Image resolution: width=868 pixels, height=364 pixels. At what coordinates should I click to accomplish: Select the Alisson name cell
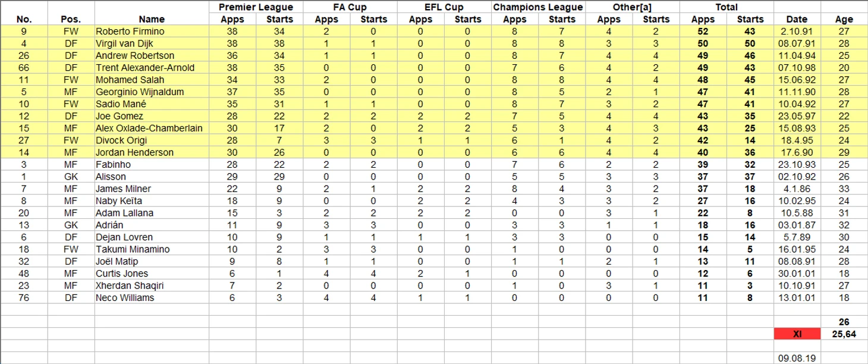pyautogui.click(x=111, y=177)
